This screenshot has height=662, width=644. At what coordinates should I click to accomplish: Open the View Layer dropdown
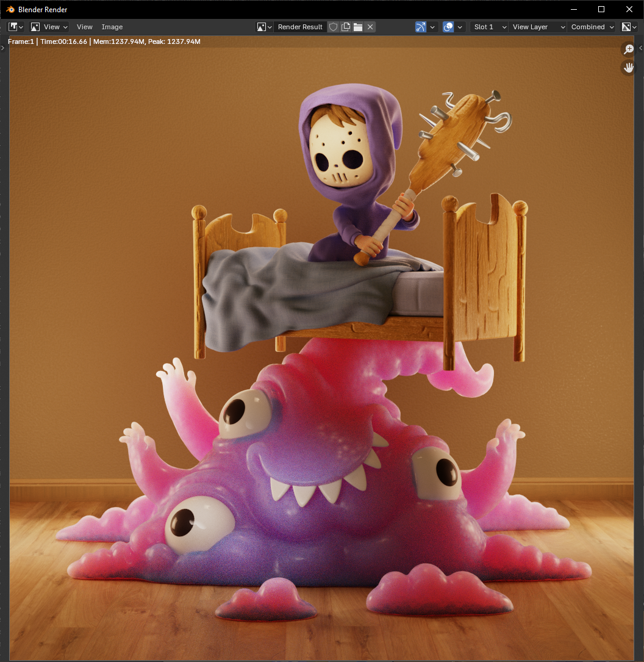[535, 26]
